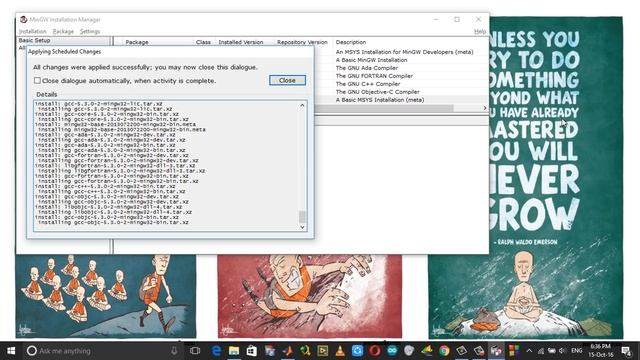Screen dimensions: 640x360
Task: Click the 'install: gcc-c++-5.3.0-2-mingw32-bin.tar.xz' log line
Action: pos(105,186)
